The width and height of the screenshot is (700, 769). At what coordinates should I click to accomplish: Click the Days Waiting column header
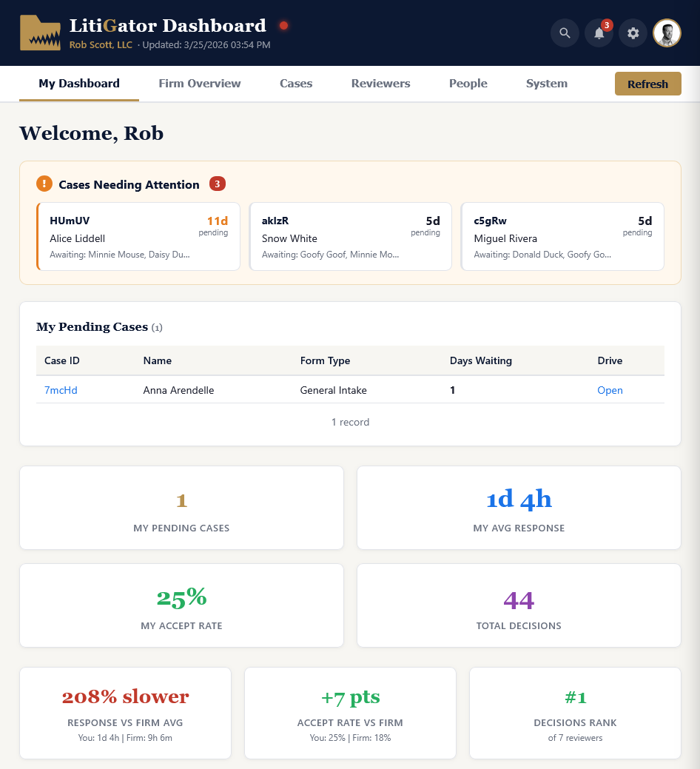tap(481, 360)
